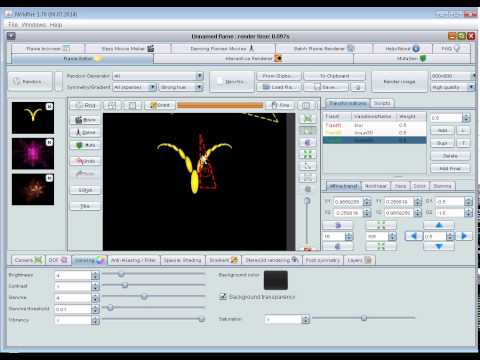Click the Add transform button
Viewport: 480px width, 360px height.
pyautogui.click(x=442, y=130)
